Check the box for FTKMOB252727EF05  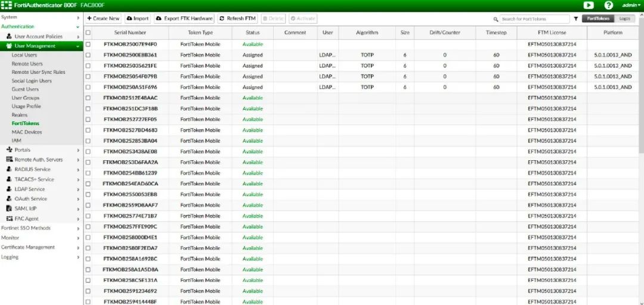point(88,120)
